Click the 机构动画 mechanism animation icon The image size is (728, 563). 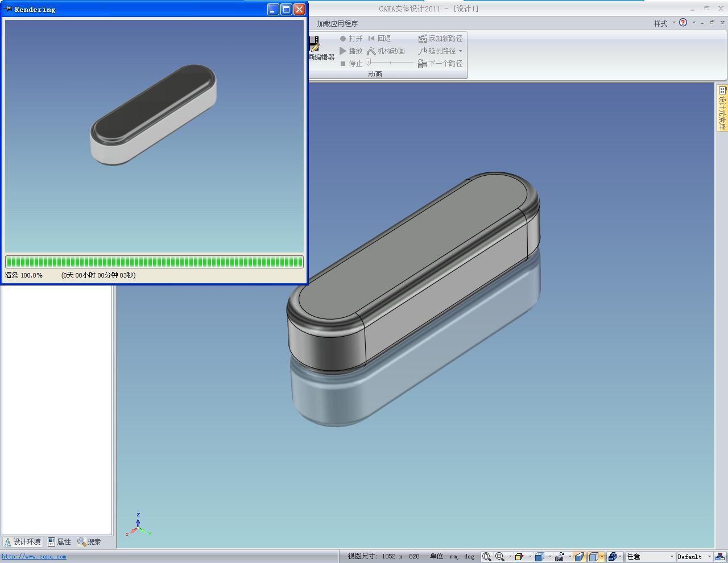(371, 51)
